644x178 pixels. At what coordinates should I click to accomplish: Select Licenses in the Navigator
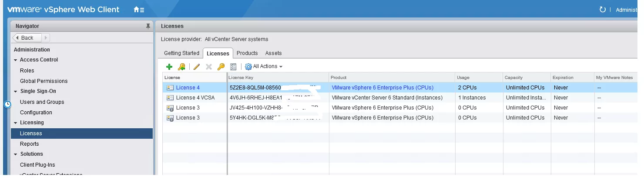point(82,133)
